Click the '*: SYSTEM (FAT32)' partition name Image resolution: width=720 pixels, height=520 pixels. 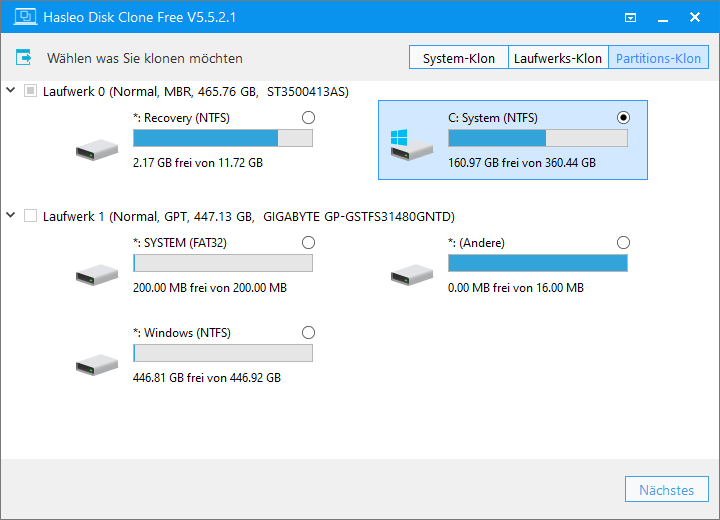click(180, 243)
